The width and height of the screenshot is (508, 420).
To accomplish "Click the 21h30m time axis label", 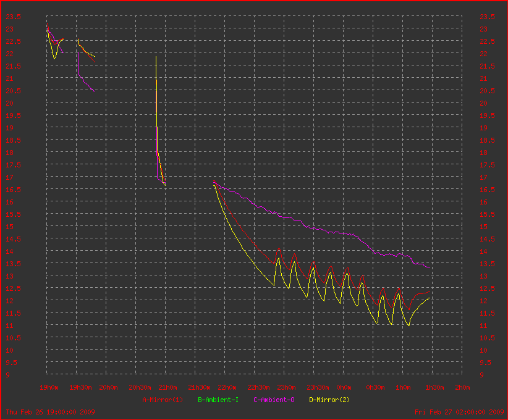I will coord(199,388).
